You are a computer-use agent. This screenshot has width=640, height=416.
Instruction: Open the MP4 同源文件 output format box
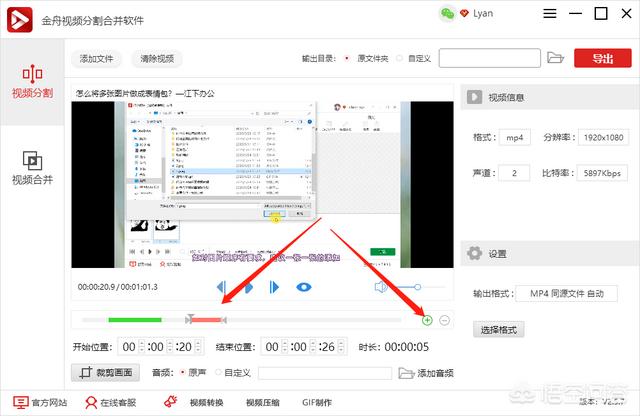[x=566, y=294]
